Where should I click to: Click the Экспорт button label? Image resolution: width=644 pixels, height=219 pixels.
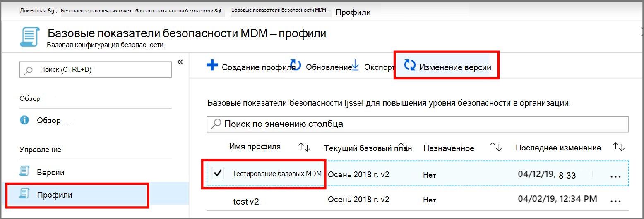380,67
